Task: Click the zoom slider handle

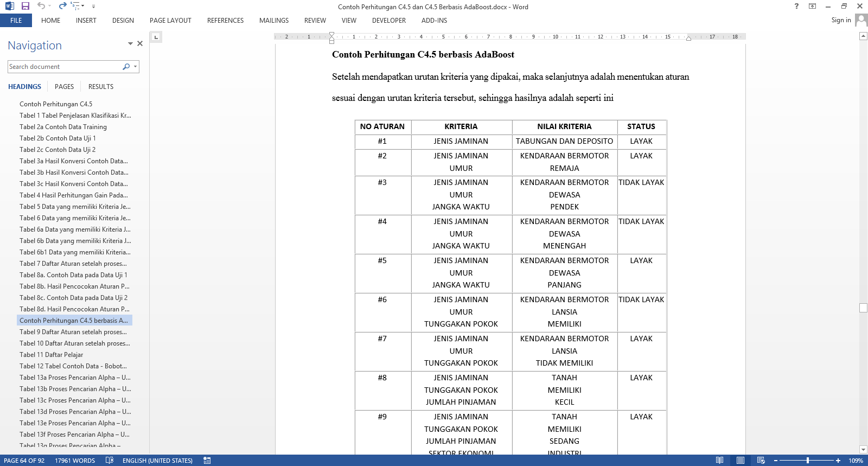Action: 808,460
